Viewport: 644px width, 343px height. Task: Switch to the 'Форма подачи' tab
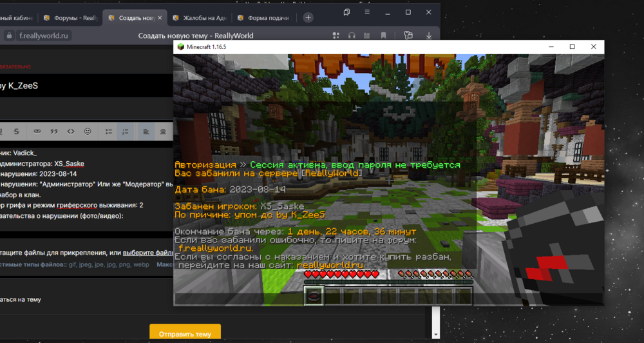(x=265, y=17)
